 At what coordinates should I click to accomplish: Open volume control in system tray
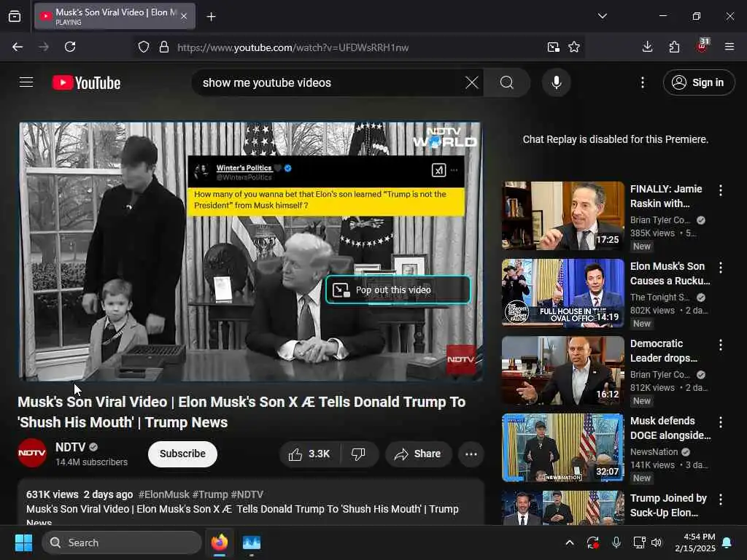tap(657, 542)
